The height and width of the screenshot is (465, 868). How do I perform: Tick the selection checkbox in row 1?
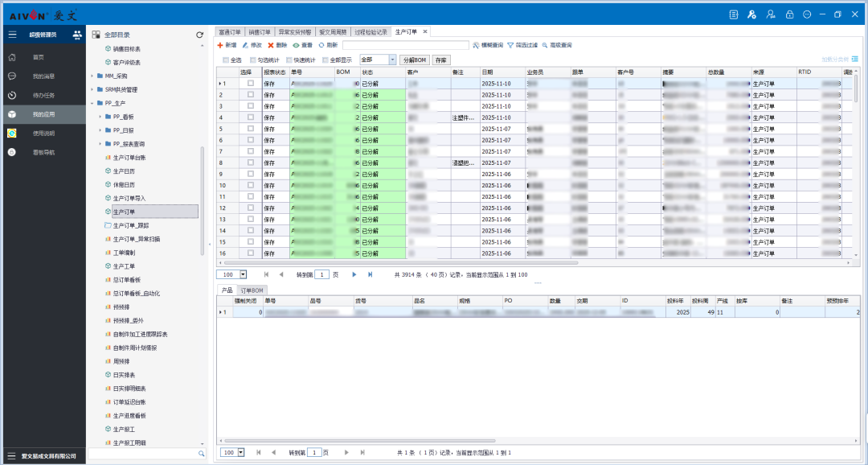[x=251, y=83]
